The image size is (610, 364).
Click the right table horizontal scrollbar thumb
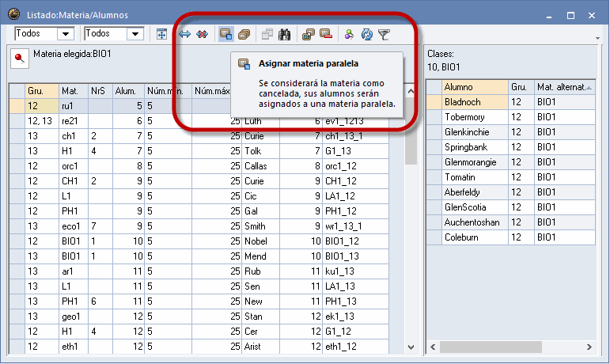pos(491,347)
